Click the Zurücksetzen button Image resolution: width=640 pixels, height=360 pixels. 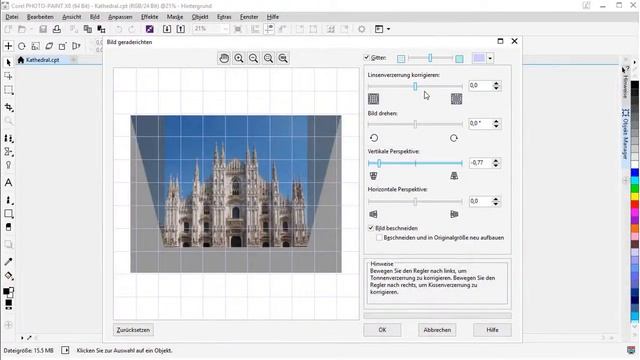click(133, 330)
